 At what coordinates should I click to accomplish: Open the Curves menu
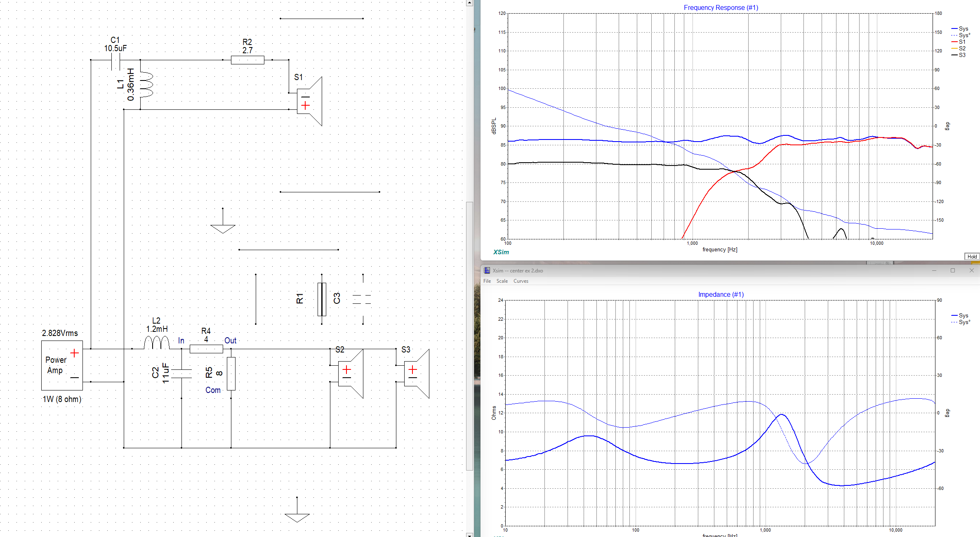click(521, 281)
